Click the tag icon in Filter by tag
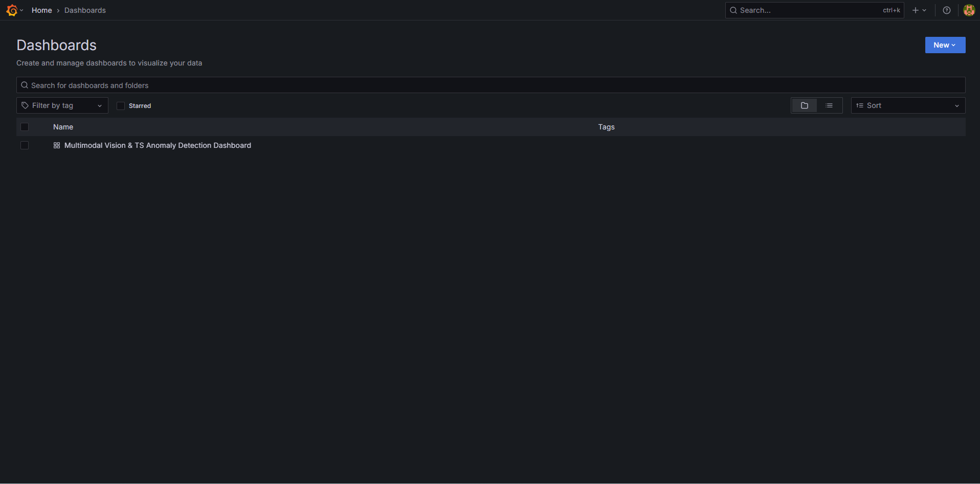980x484 pixels. point(25,105)
